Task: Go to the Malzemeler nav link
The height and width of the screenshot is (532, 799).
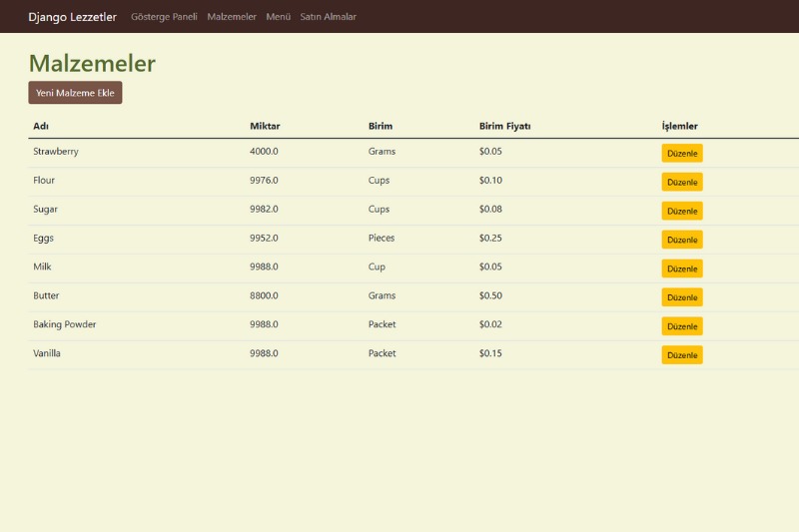Action: [232, 17]
